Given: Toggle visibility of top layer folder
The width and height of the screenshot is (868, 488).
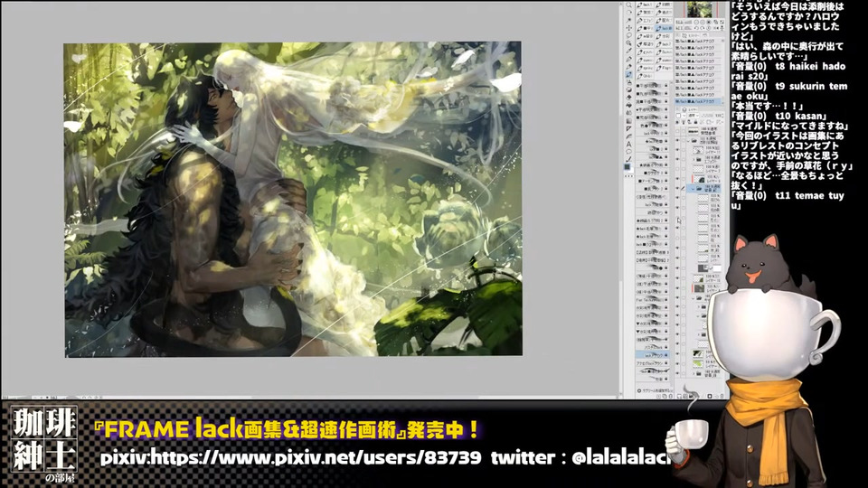Looking at the screenshot, I should click(x=677, y=141).
